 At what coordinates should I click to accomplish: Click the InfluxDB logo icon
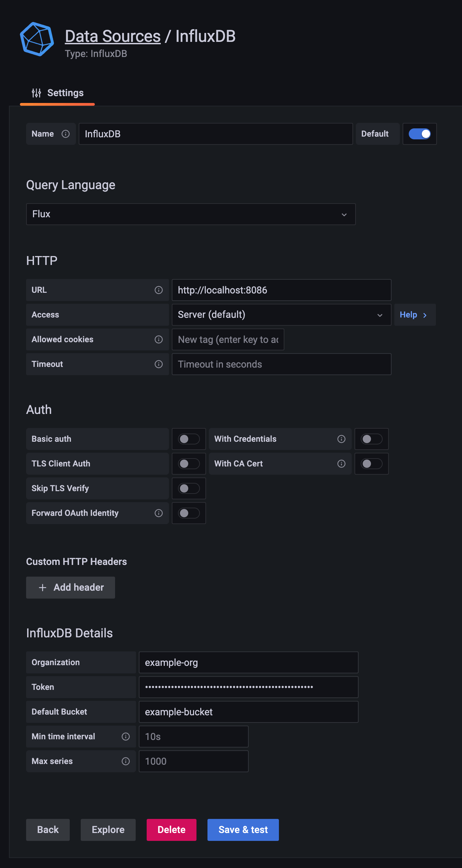click(x=37, y=39)
